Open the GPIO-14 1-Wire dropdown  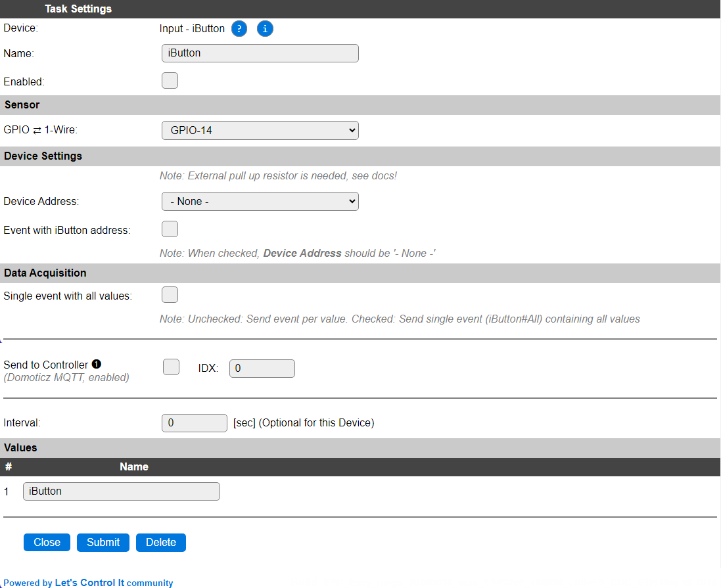(x=260, y=130)
